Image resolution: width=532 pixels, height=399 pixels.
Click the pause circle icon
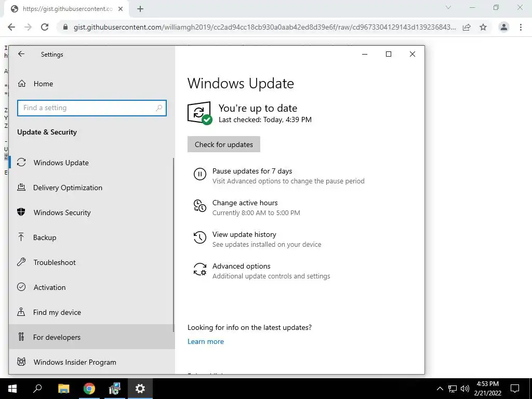point(200,174)
